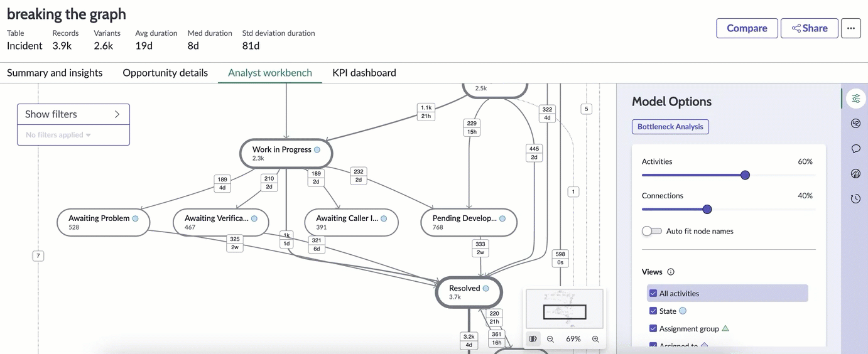
Task: Select the Pending Develop... node
Action: [x=469, y=222]
